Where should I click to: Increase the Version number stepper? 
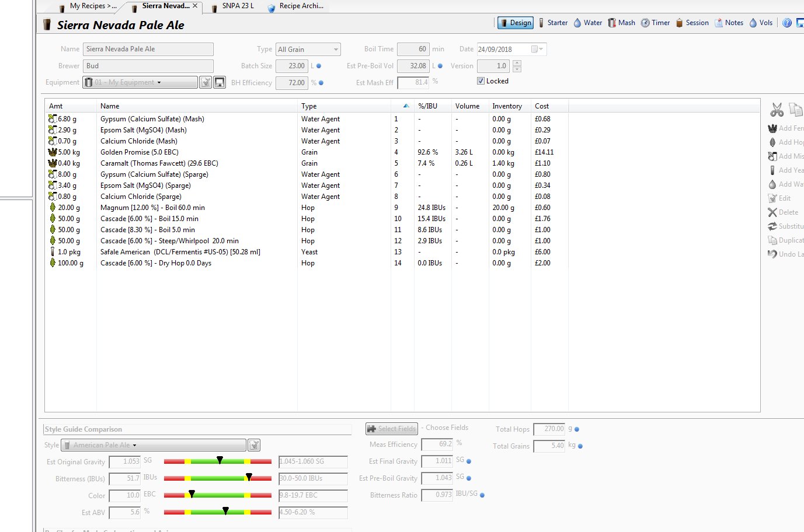517,63
